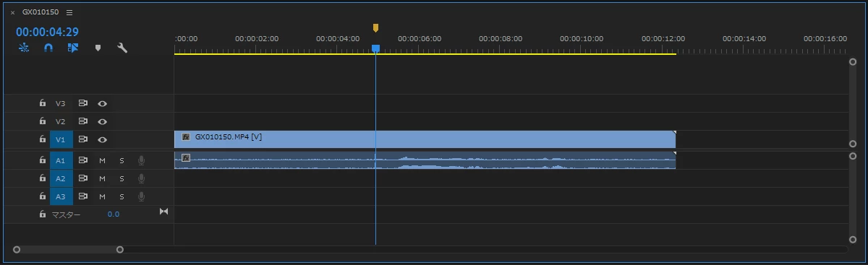868x265 pixels.
Task: Click the horizontal zoom scrollbar right handle
Action: 120,250
